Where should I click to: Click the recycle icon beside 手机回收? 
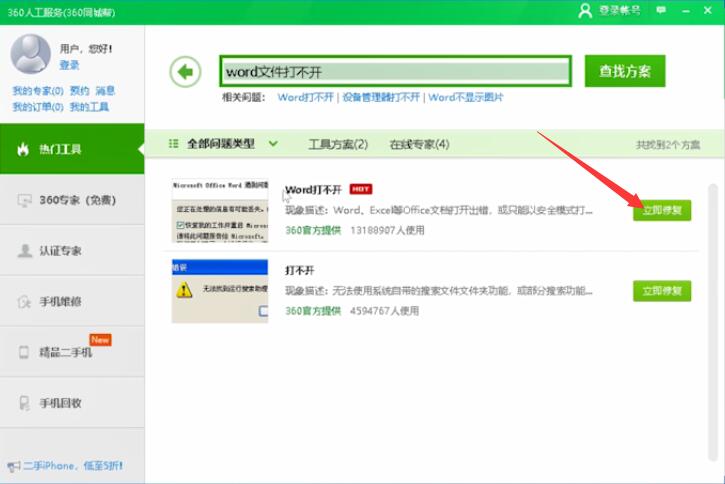pos(24,403)
